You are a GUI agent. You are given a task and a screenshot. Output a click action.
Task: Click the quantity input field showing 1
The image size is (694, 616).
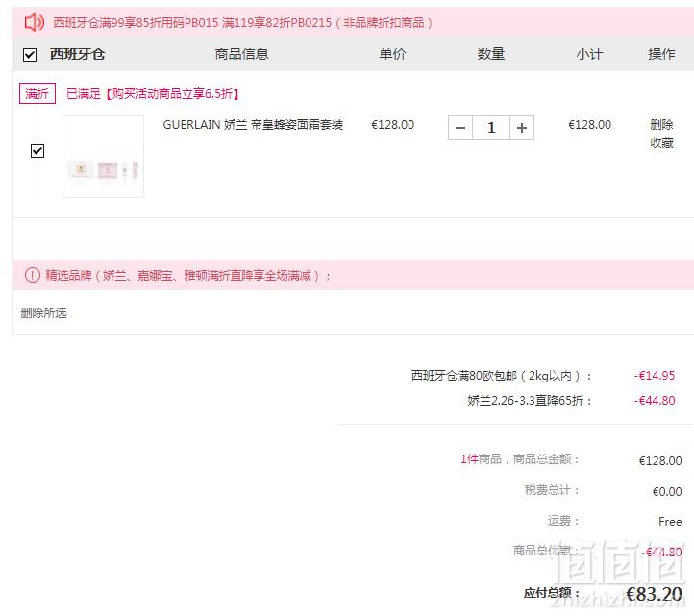coord(491,128)
